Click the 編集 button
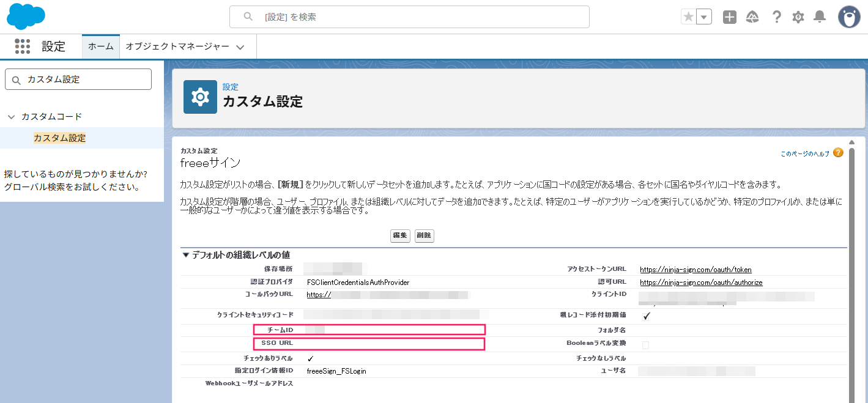 (x=400, y=235)
